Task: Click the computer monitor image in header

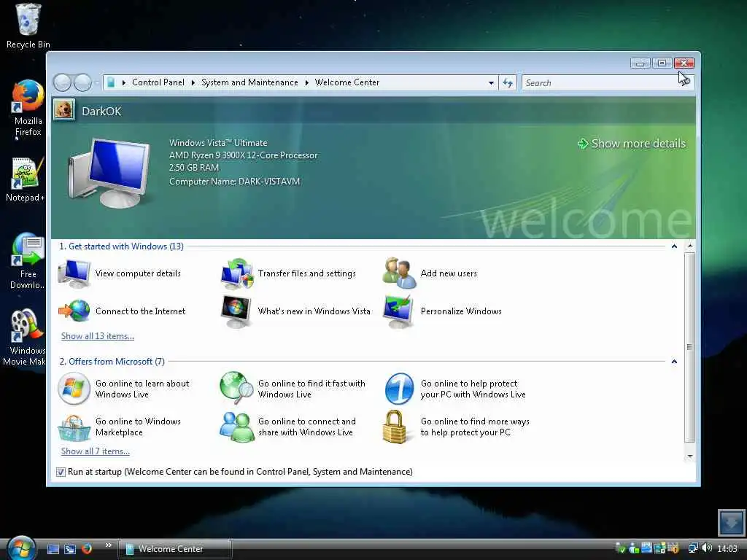Action: [x=110, y=174]
